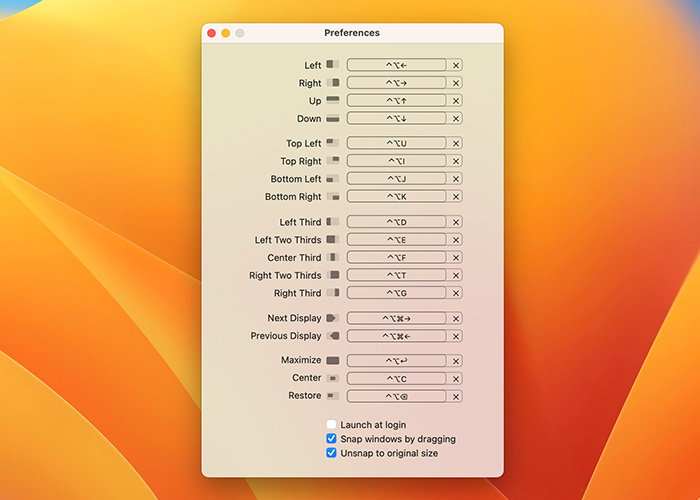The width and height of the screenshot is (700, 500).
Task: Clear the Next Display shortcut
Action: 455,318
